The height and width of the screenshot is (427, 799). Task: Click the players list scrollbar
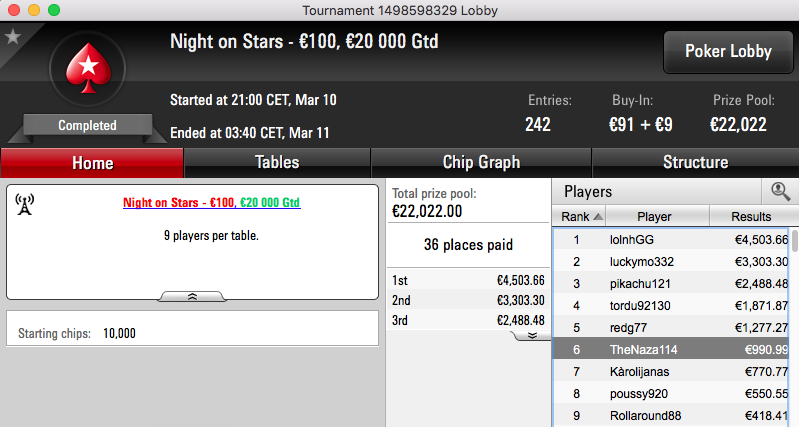tap(794, 326)
